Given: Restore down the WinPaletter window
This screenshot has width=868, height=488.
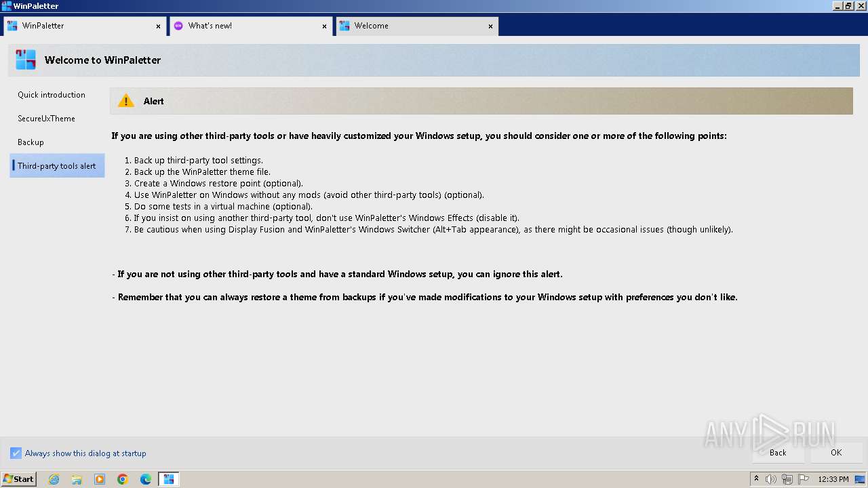Looking at the screenshot, I should coord(848,6).
